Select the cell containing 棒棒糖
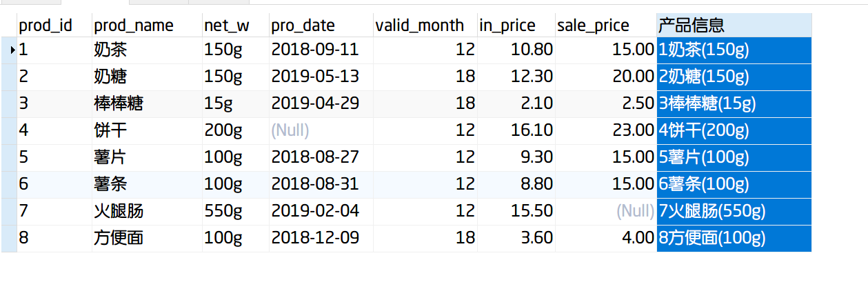The height and width of the screenshot is (300, 868). (x=147, y=103)
